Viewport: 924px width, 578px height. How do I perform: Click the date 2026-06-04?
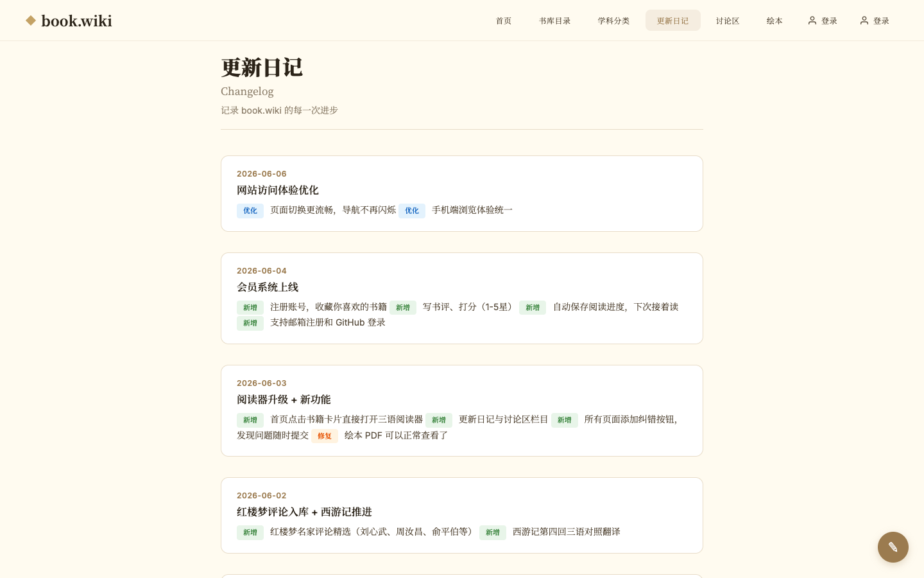click(262, 271)
